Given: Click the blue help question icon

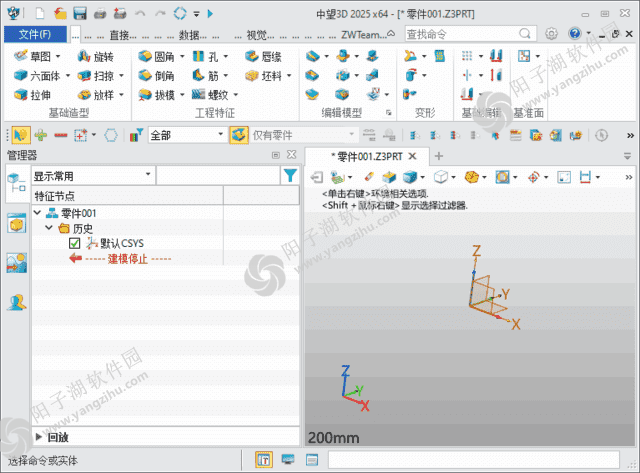Looking at the screenshot, I should pos(575,33).
